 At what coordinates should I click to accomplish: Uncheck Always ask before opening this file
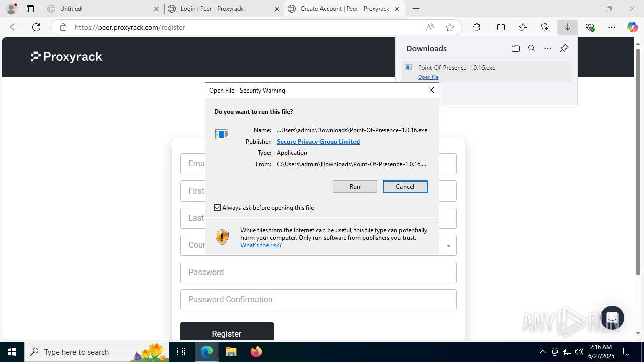coord(217,207)
